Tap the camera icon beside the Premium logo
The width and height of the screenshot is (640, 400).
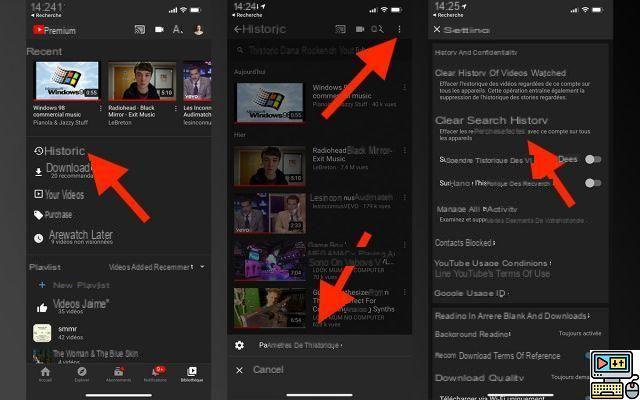(x=159, y=30)
